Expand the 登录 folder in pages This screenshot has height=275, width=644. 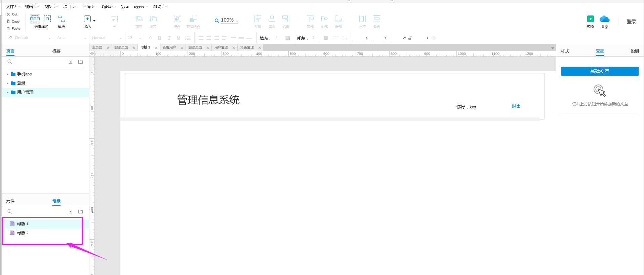click(x=7, y=83)
